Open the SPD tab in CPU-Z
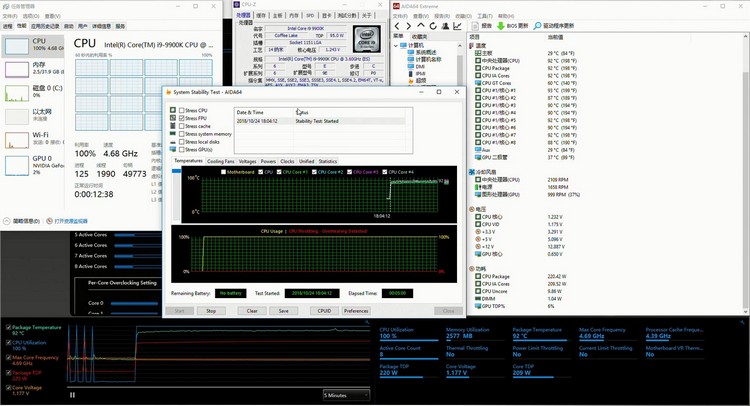The width and height of the screenshot is (750, 406). pos(310,16)
